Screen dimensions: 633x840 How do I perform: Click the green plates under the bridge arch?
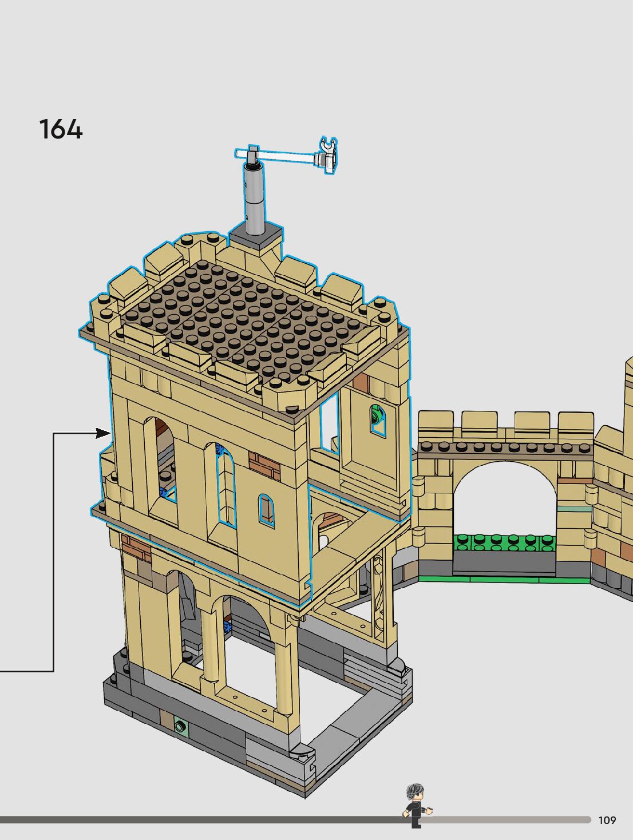pos(504,542)
